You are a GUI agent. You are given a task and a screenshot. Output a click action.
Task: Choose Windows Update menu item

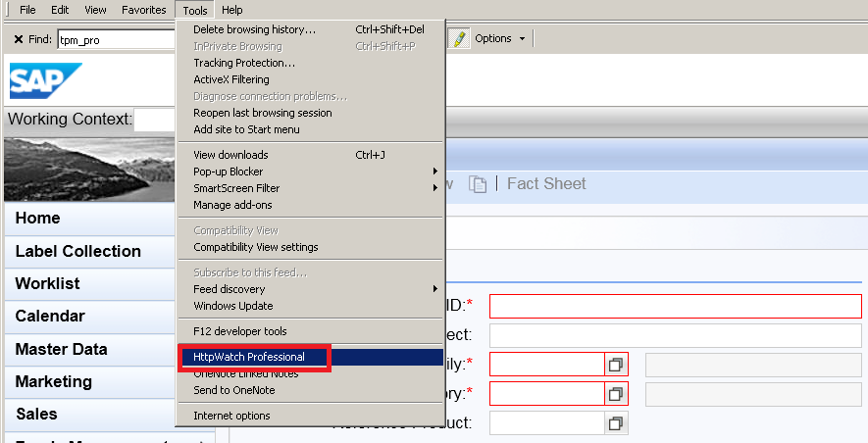pyautogui.click(x=310, y=305)
